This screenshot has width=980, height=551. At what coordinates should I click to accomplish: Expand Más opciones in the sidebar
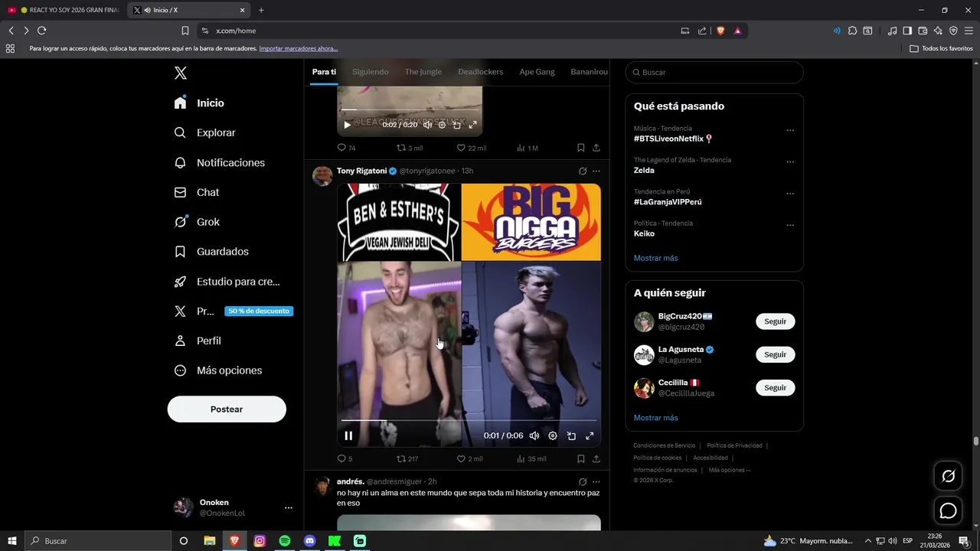click(x=218, y=370)
